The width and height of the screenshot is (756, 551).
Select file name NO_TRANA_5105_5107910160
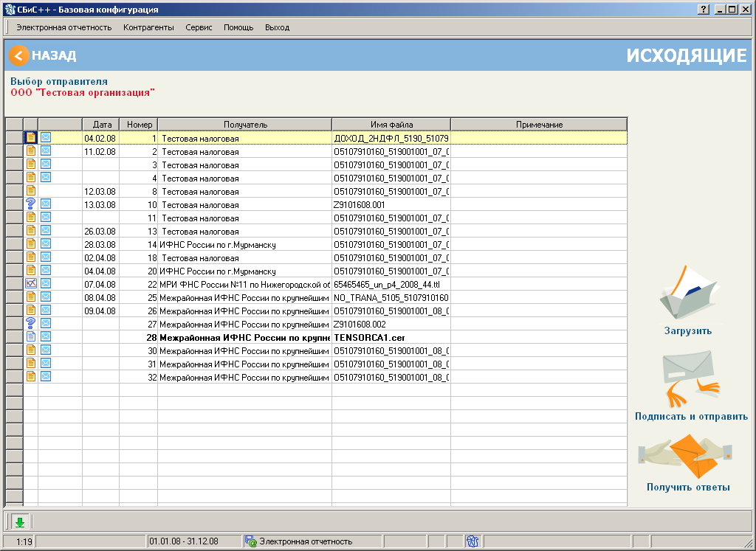pyautogui.click(x=391, y=298)
